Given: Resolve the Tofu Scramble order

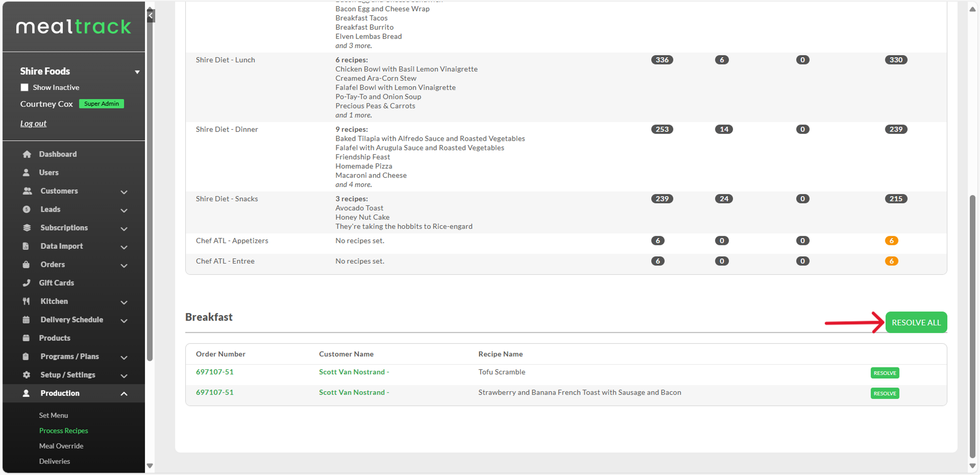Looking at the screenshot, I should (x=884, y=373).
